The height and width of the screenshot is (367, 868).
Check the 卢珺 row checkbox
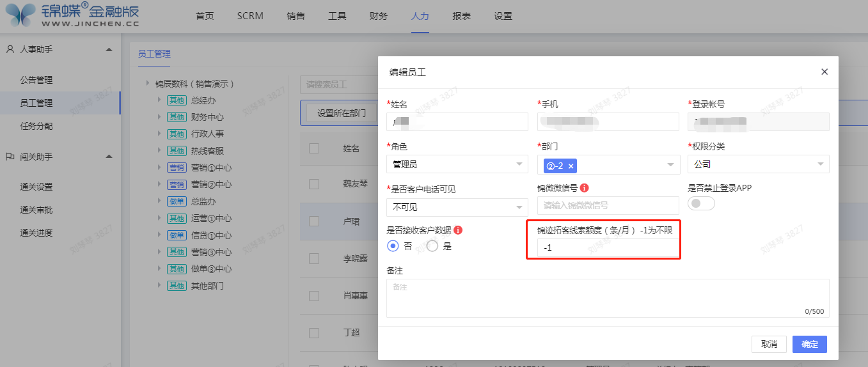pos(314,221)
